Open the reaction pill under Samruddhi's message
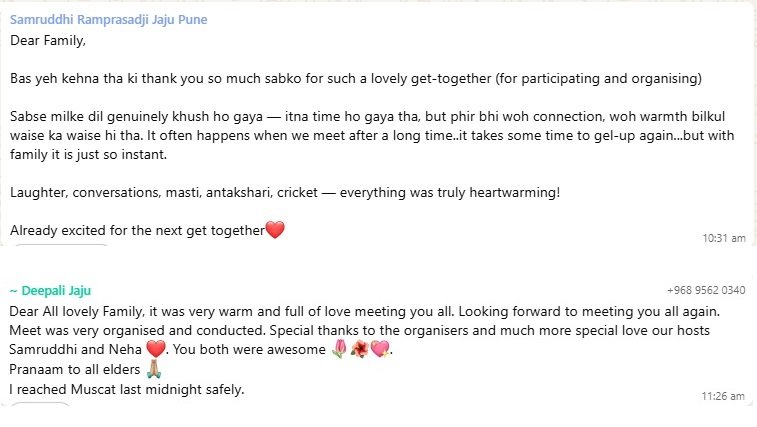The width and height of the screenshot is (757, 427). click(60, 247)
